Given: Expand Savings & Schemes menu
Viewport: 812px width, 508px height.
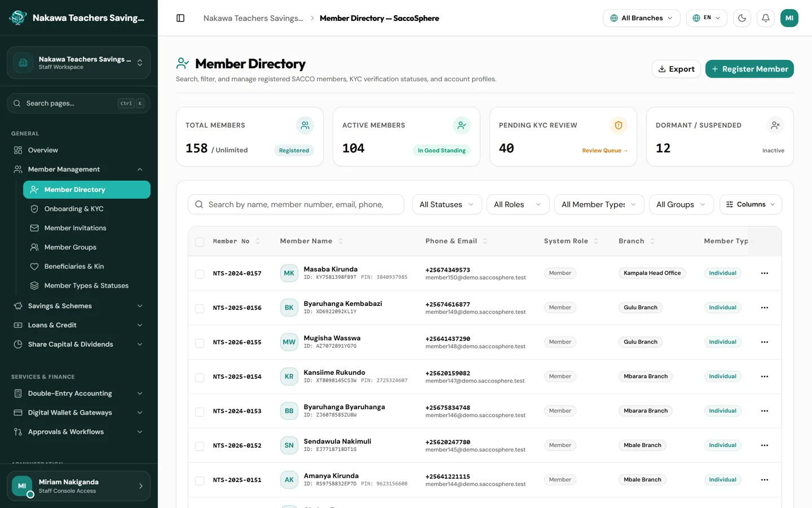Looking at the screenshot, I should click(78, 306).
